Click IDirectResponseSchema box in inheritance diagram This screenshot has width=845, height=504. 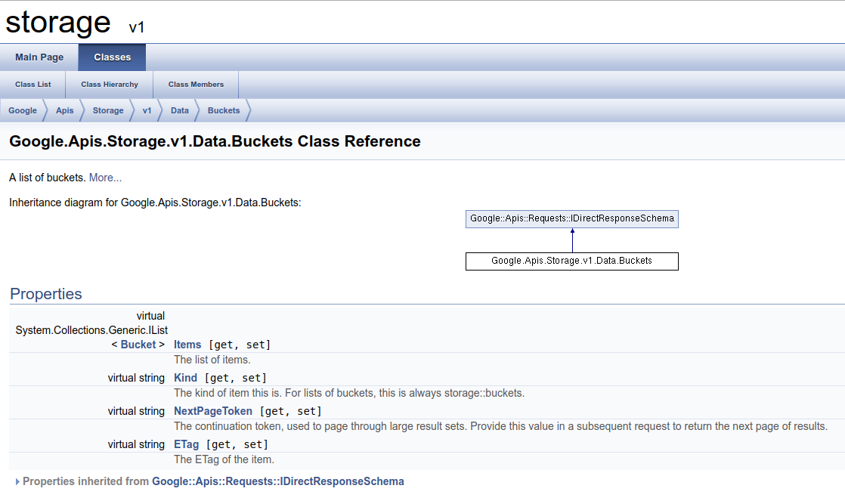click(572, 219)
